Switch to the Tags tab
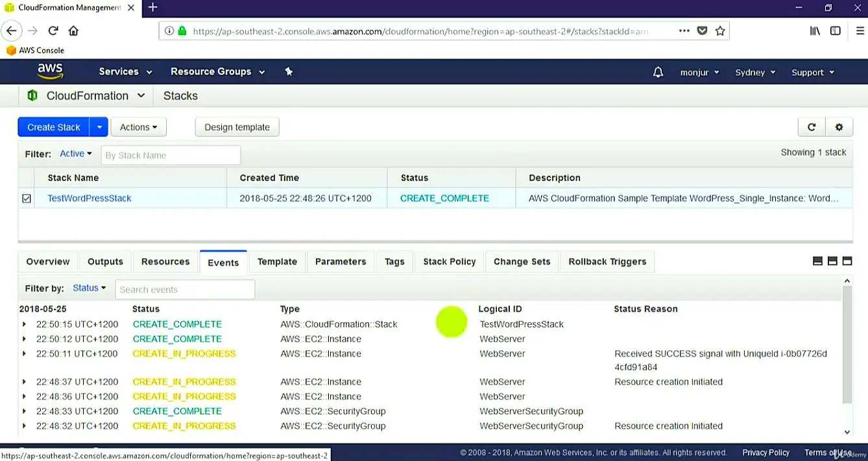868x461 pixels. [x=394, y=261]
